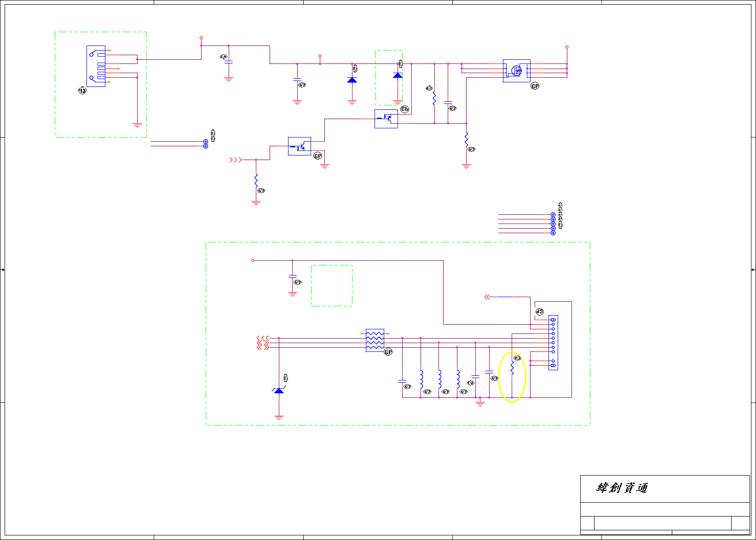The image size is (756, 540).
Task: Select the empty dashed green rectangle
Action: (332, 285)
